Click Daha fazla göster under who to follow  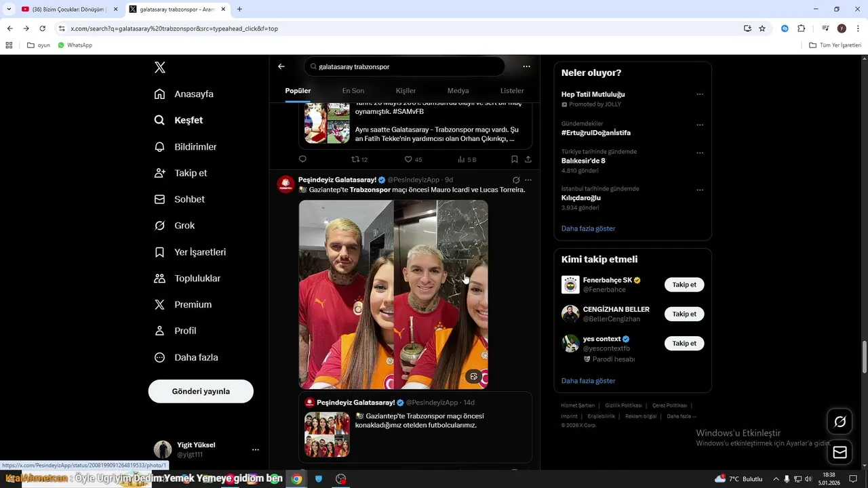click(x=588, y=381)
